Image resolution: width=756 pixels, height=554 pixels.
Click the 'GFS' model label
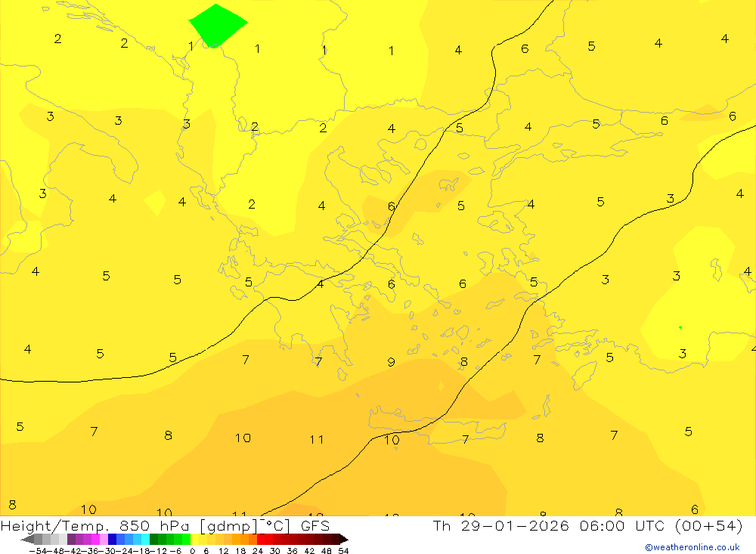click(x=315, y=525)
